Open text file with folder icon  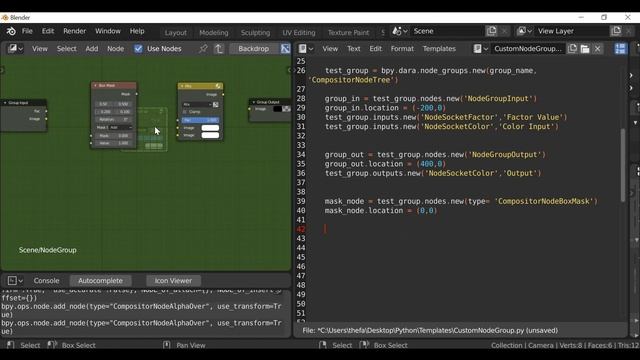585,49
